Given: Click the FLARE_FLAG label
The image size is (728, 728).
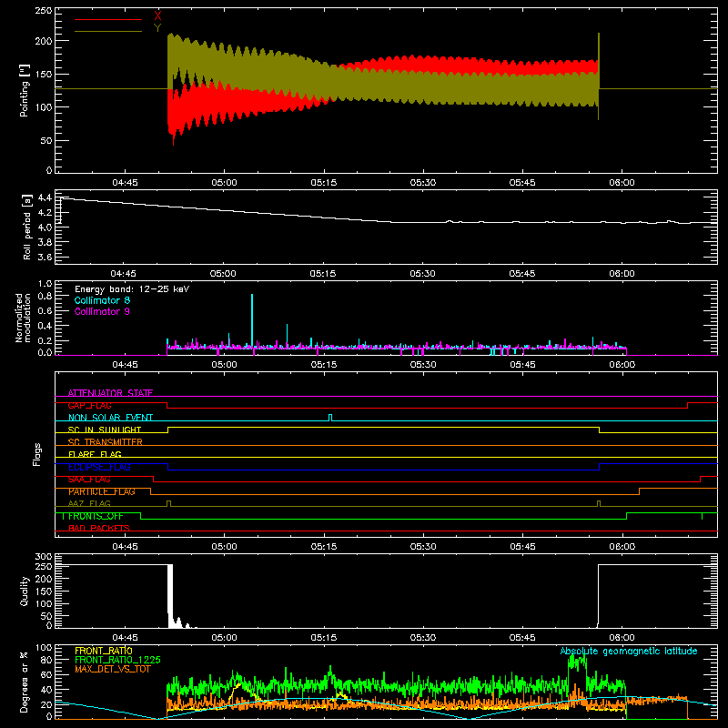Looking at the screenshot, I should (x=95, y=454).
